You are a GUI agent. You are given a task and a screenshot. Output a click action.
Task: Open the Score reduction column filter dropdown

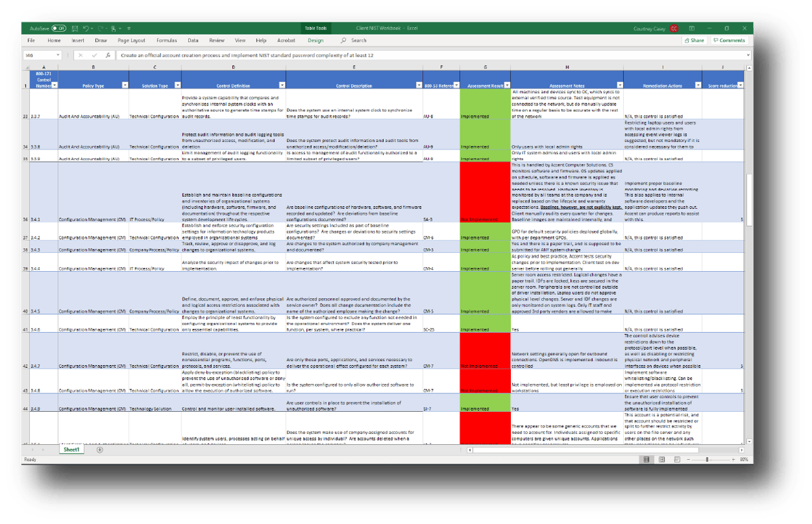click(740, 85)
